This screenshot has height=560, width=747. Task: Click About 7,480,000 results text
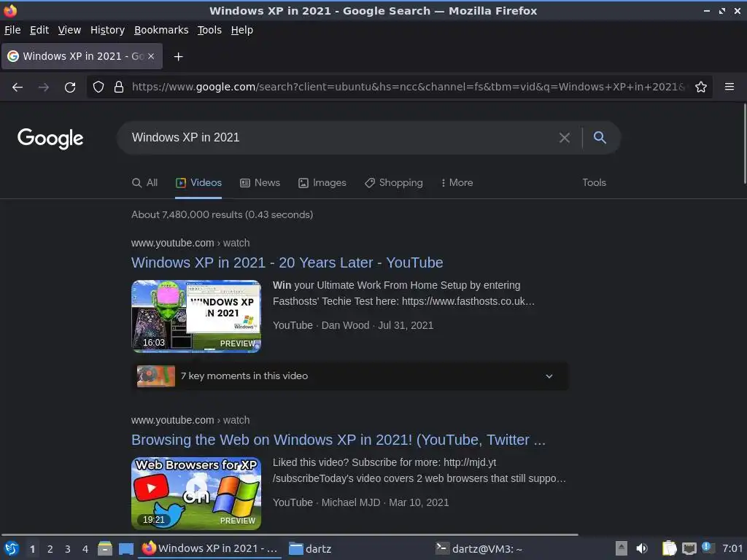point(222,215)
